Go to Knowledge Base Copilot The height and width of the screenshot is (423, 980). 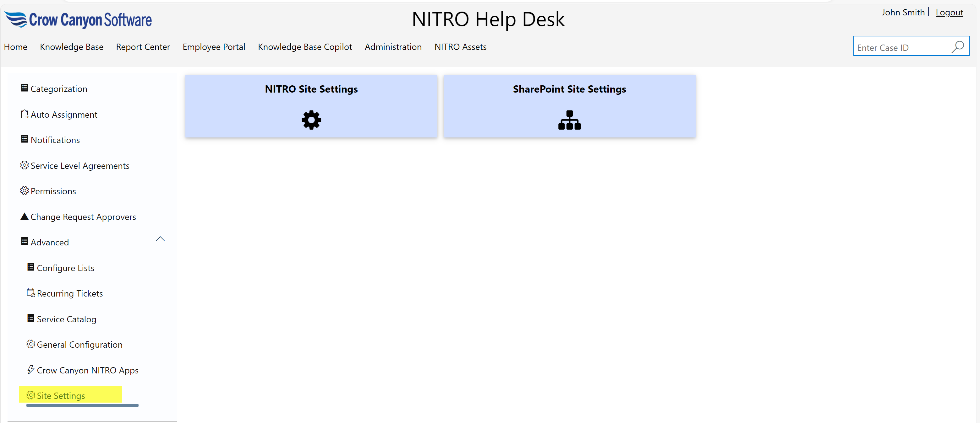click(305, 47)
